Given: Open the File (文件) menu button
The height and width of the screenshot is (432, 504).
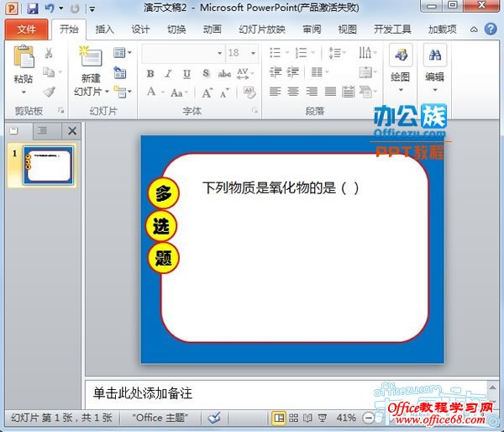Looking at the screenshot, I should coord(27,29).
